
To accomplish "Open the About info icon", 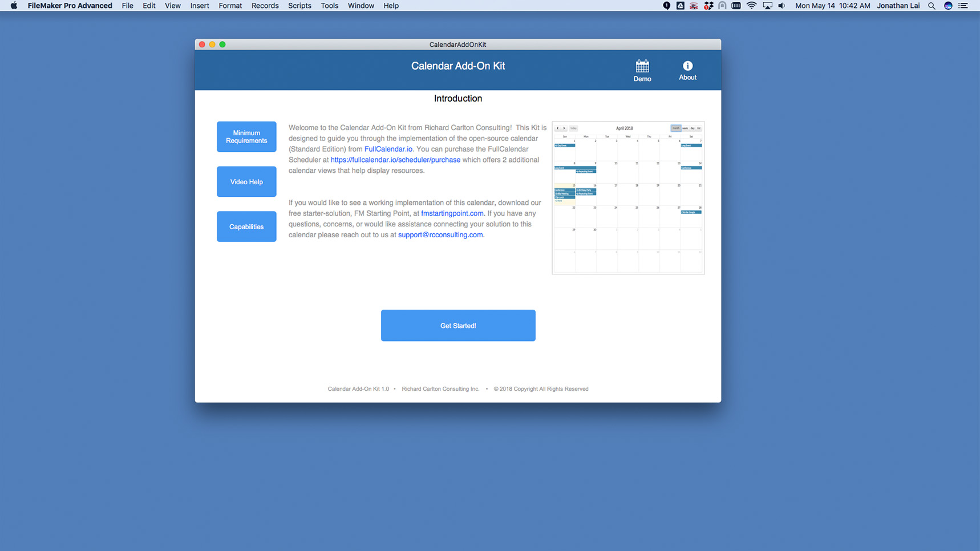I will (x=687, y=71).
